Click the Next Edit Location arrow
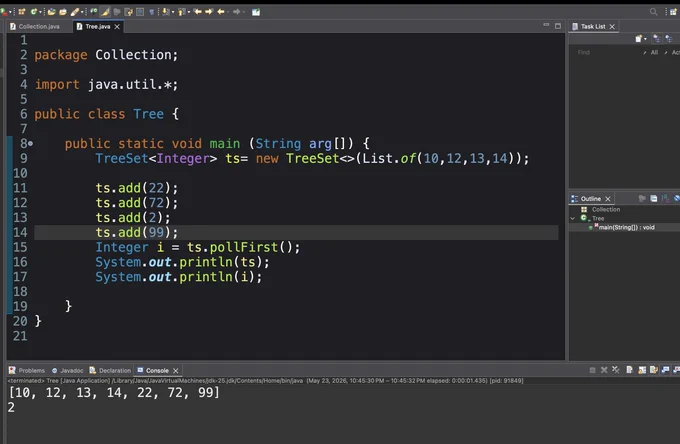The image size is (680, 444). click(209, 12)
